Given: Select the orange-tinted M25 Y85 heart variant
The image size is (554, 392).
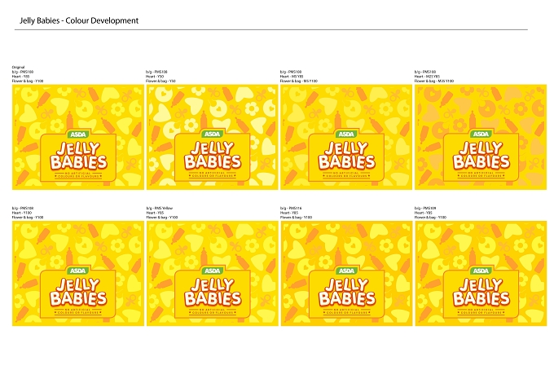Looking at the screenshot, I should click(x=481, y=137).
